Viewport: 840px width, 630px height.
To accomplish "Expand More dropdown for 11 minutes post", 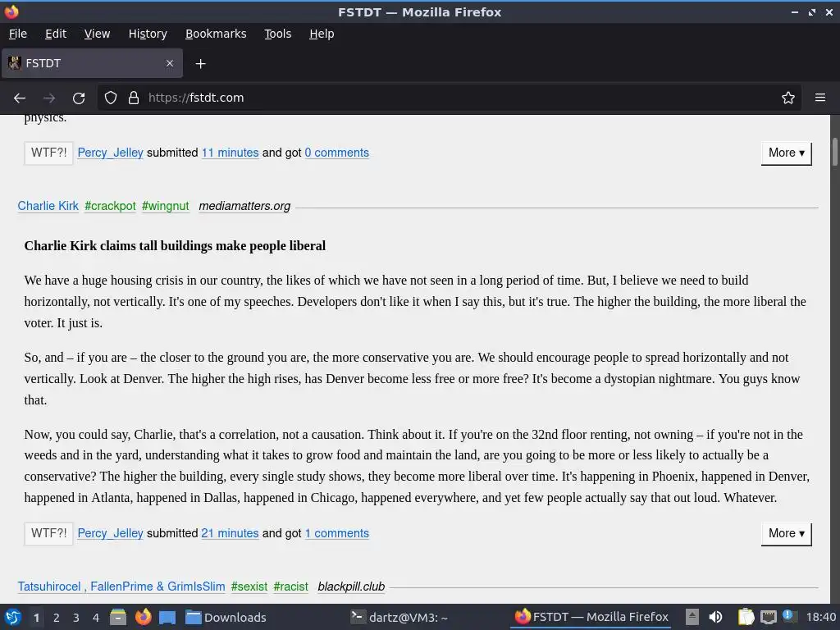I will tap(787, 153).
